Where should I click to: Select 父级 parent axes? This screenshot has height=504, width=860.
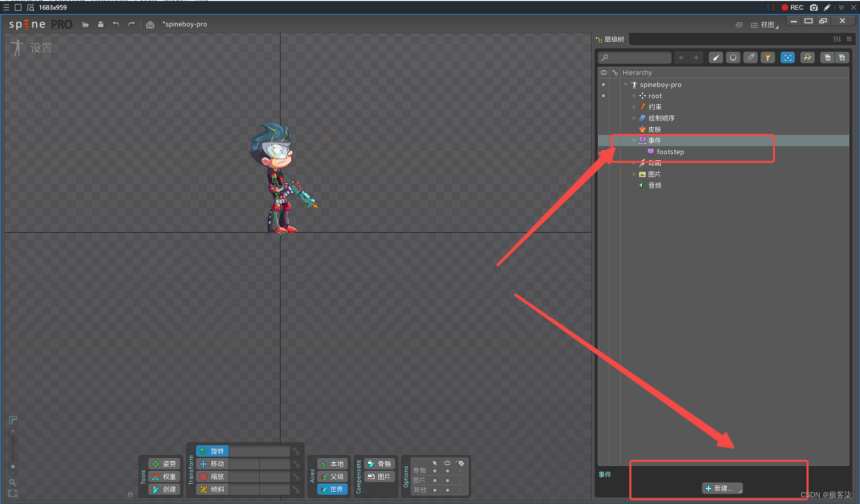click(x=332, y=477)
